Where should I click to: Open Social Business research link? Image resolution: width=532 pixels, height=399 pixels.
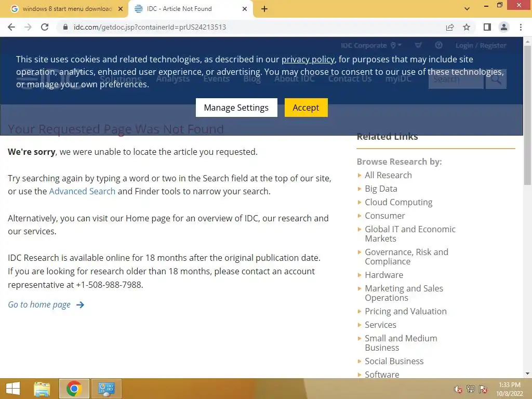(394, 361)
